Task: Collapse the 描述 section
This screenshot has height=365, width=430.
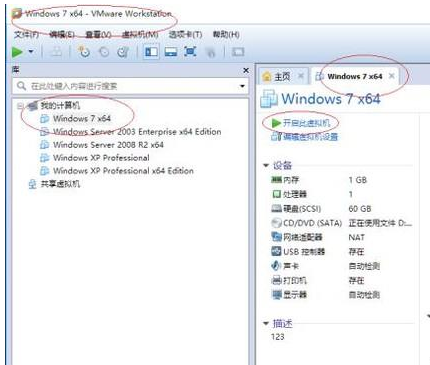Action: pos(266,323)
